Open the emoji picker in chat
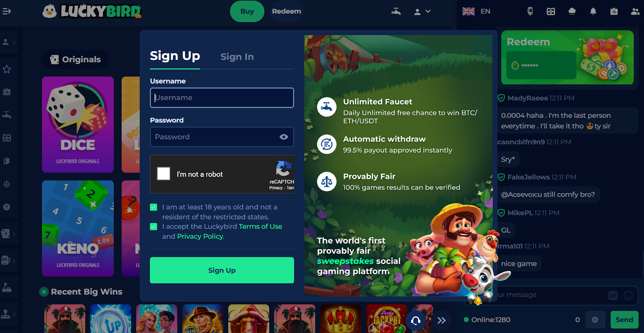Viewport: 644px width, 333px height. (x=628, y=296)
